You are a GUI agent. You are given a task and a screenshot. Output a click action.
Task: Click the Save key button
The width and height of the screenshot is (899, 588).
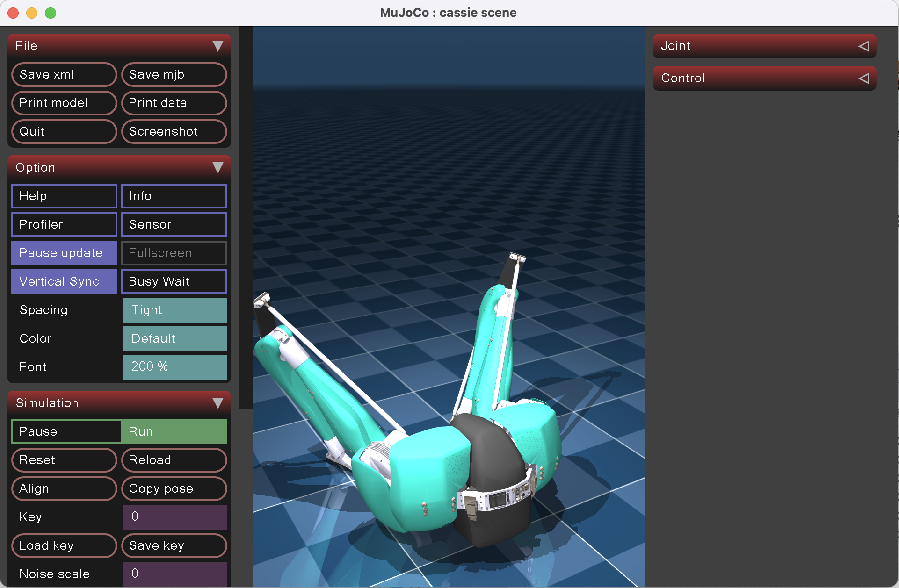point(174,545)
